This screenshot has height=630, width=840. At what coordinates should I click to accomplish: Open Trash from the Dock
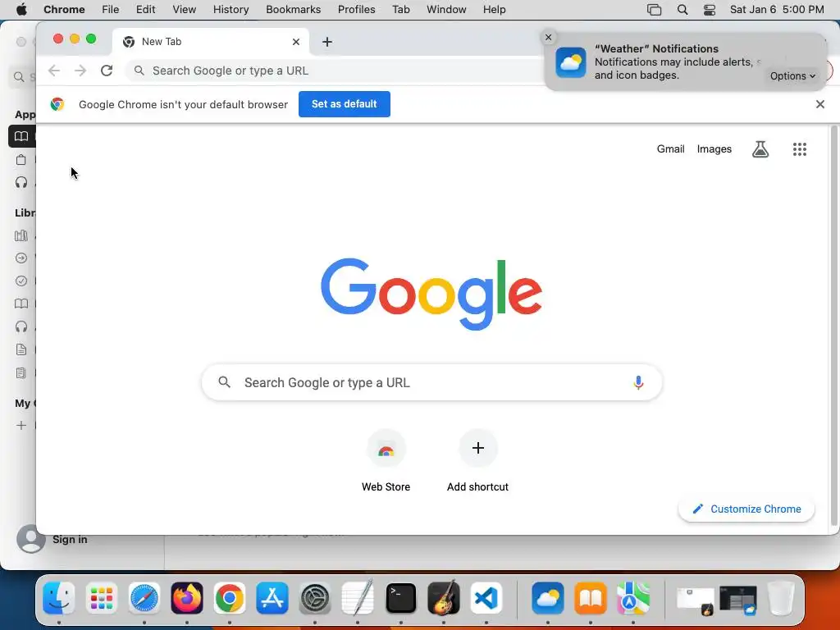coord(781,598)
